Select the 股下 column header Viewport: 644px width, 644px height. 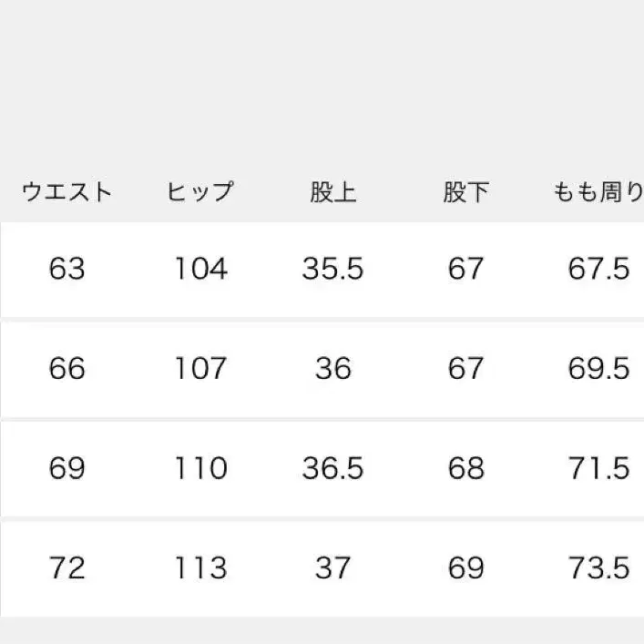(x=465, y=192)
